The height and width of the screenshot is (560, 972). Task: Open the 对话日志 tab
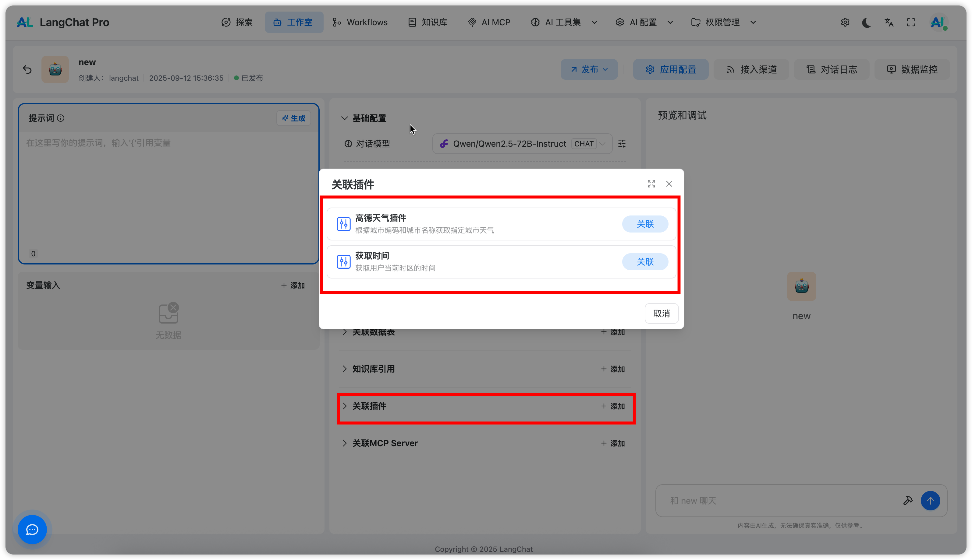tap(832, 70)
